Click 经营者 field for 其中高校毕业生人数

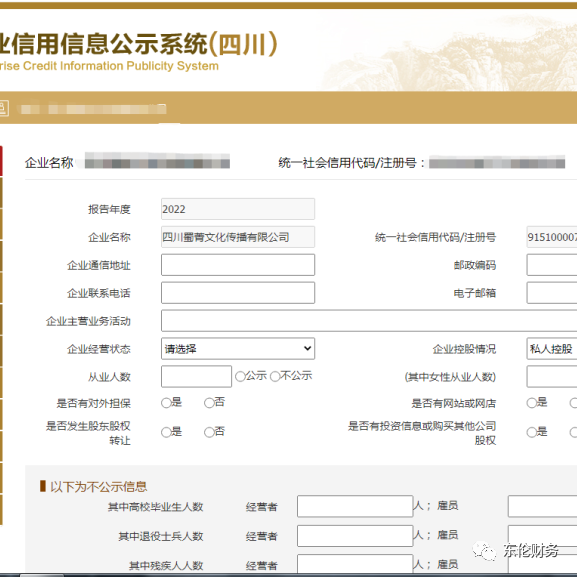click(x=355, y=506)
